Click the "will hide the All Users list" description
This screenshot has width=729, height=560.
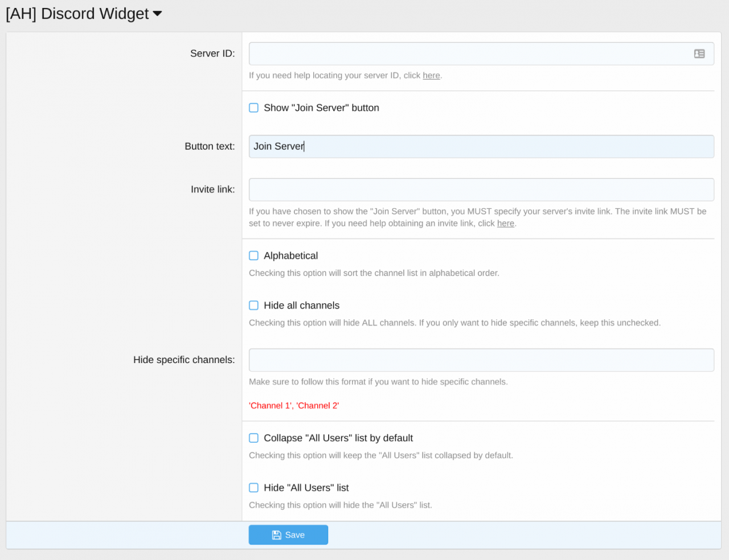pyautogui.click(x=341, y=505)
